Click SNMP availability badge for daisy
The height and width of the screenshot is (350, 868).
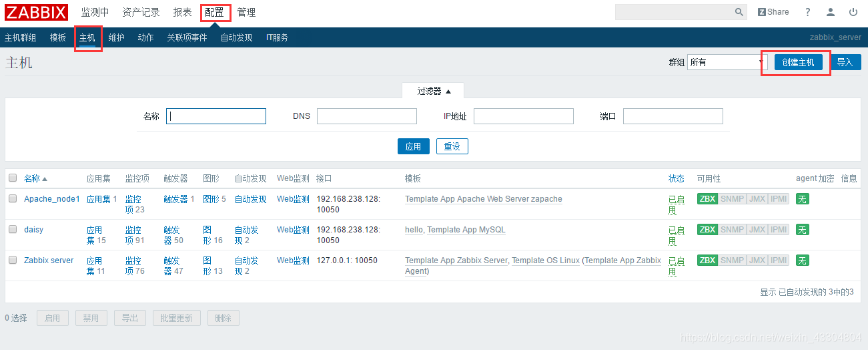point(732,230)
